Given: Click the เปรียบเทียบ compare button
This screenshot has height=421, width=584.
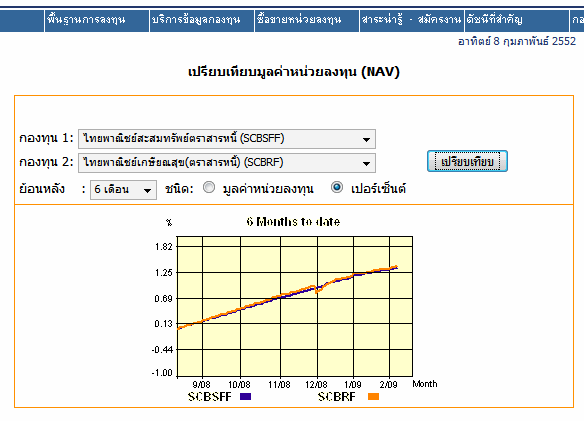Looking at the screenshot, I should [x=467, y=161].
